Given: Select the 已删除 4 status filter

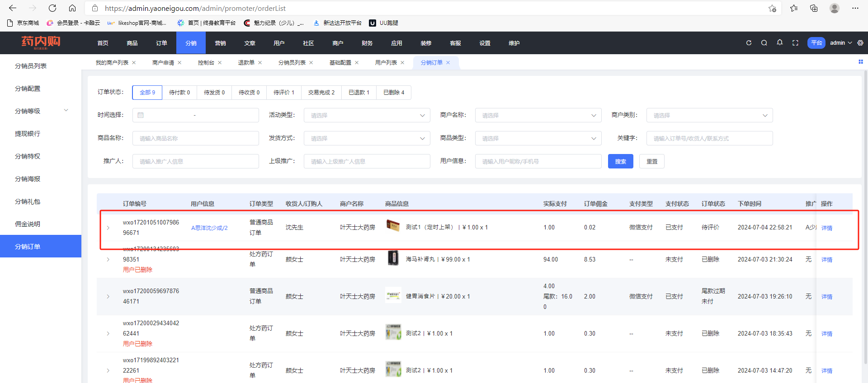Looking at the screenshot, I should click(394, 93).
